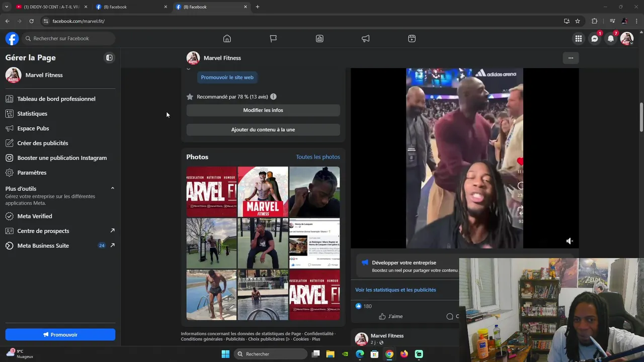The image size is (644, 362).
Task: Close the active Facebook tab
Action: 246,7
